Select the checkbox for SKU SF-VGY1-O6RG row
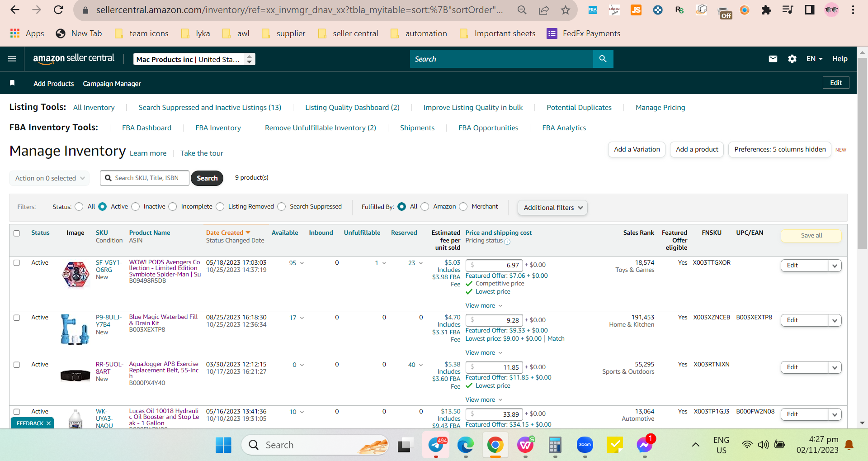This screenshot has height=461, width=868. point(17,263)
